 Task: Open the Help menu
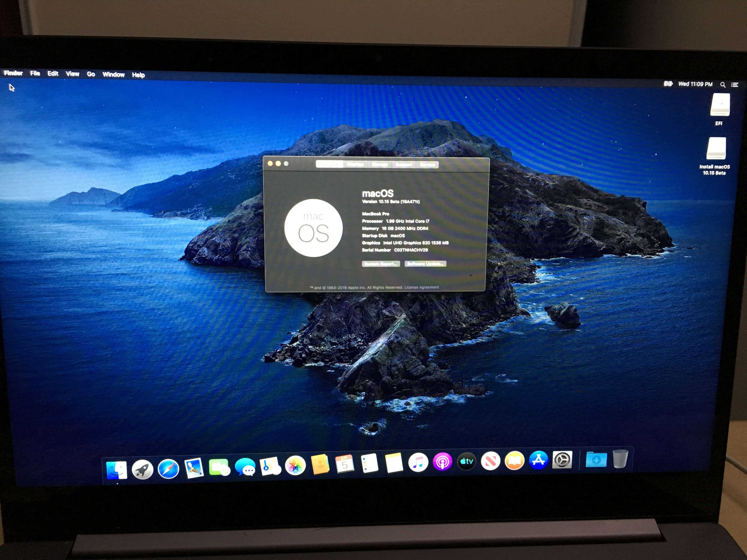pyautogui.click(x=138, y=75)
